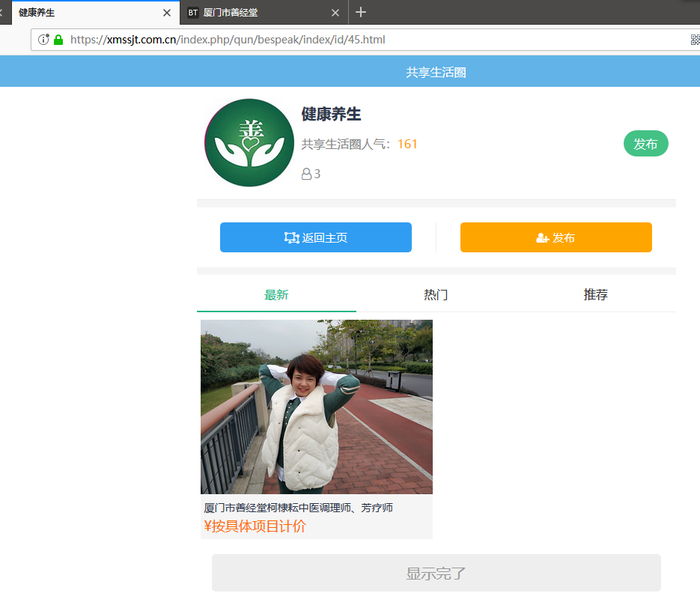Open the 推荐 tab
The width and height of the screenshot is (700, 605).
click(x=595, y=295)
